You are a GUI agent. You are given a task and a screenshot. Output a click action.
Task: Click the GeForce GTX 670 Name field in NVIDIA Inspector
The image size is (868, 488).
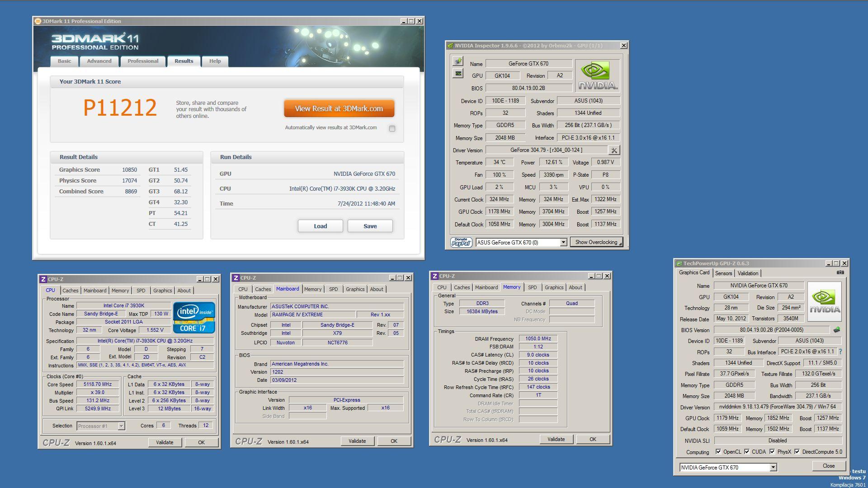528,64
